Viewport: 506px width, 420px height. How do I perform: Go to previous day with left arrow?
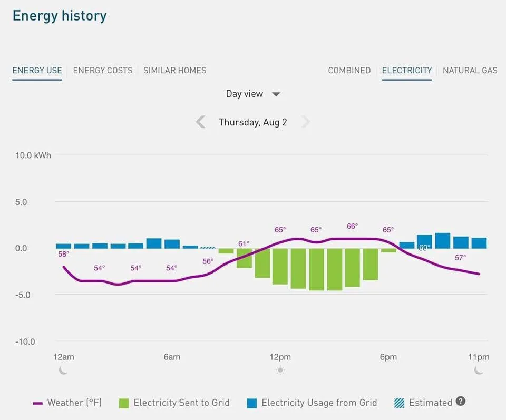[x=200, y=122]
